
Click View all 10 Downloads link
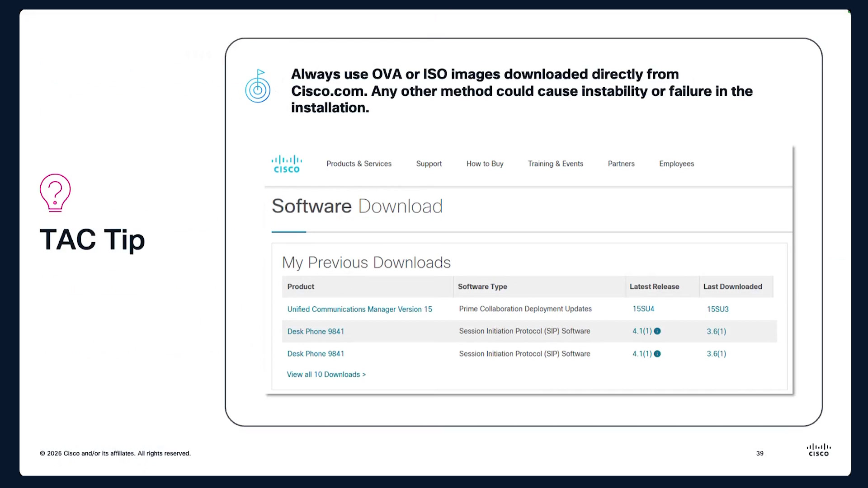click(326, 375)
